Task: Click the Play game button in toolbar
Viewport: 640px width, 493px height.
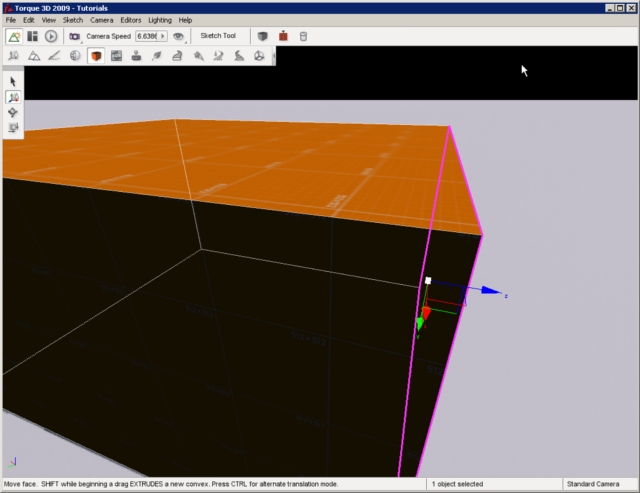Action: 51,36
